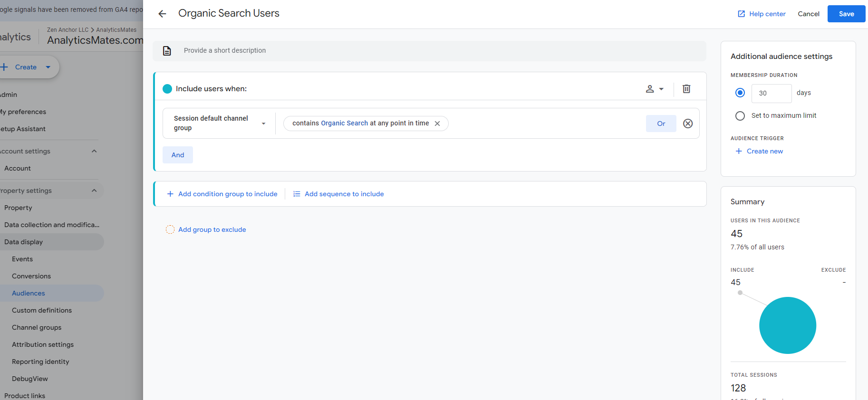Image resolution: width=868 pixels, height=400 pixels.
Task: Click the Create button in sidebar
Action: click(x=26, y=67)
